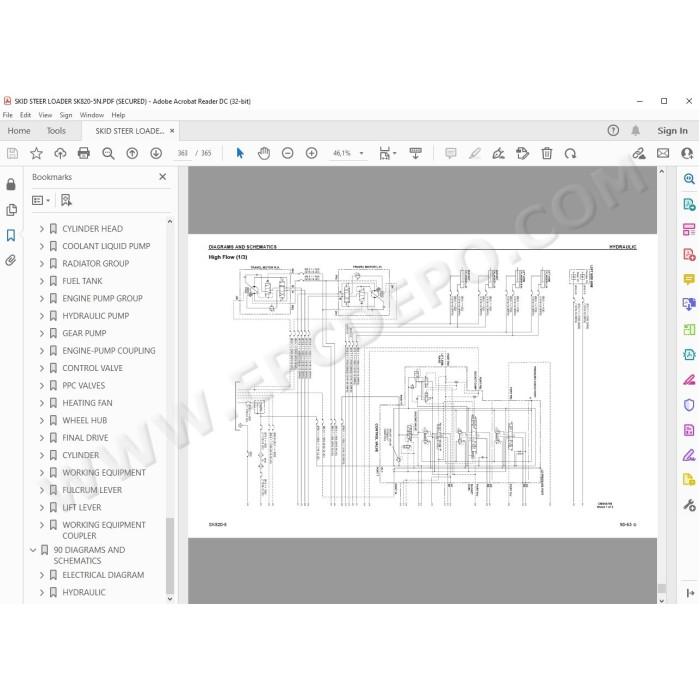Go to next page arrow
This screenshot has height=700, width=700.
point(156,154)
